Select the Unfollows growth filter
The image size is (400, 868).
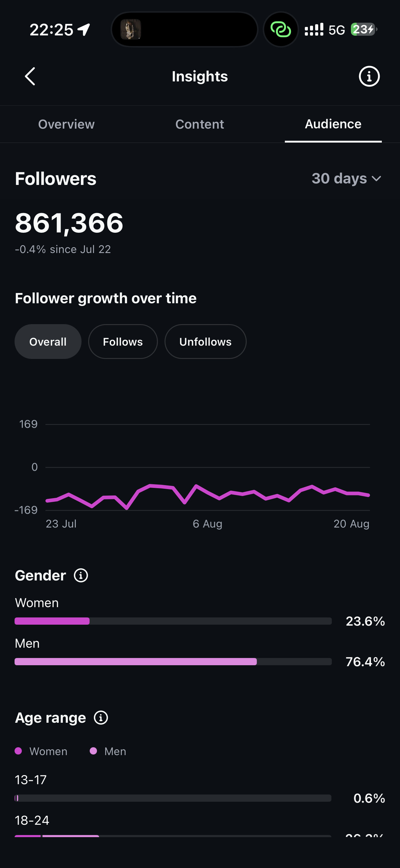[x=205, y=342]
